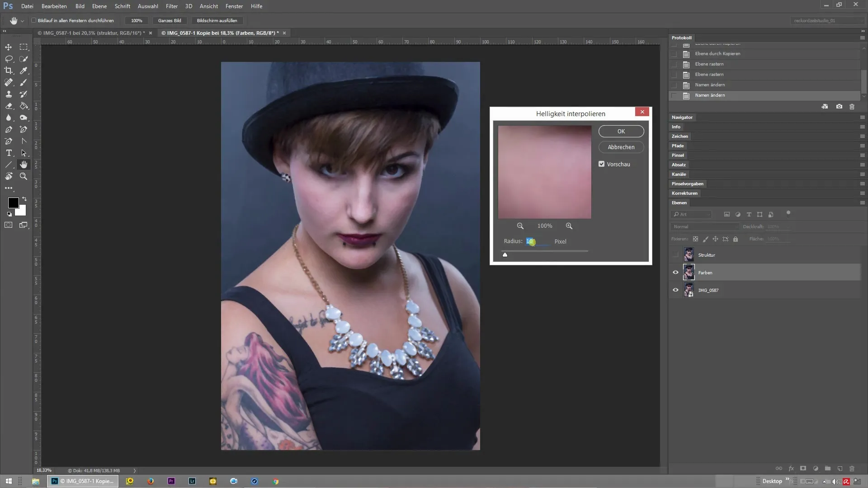868x488 pixels.
Task: Select the Rectangular Marquee tool
Action: (x=24, y=47)
